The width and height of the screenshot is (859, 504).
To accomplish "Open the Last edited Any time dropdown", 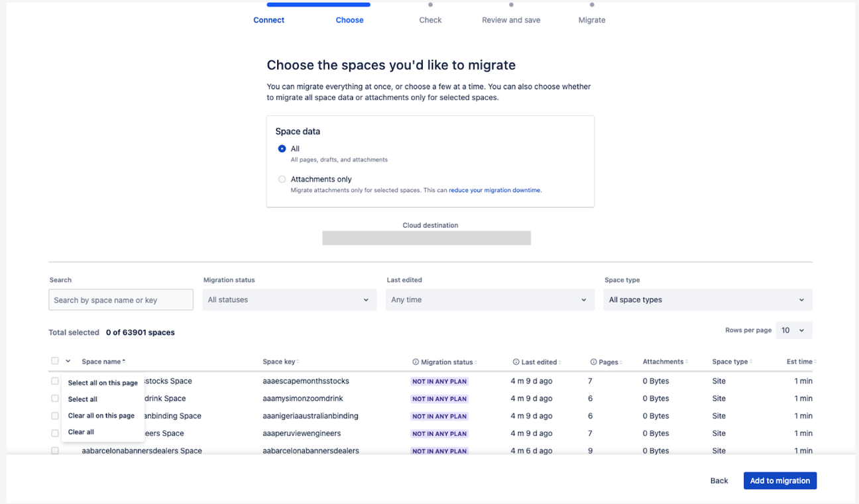I will (x=489, y=299).
